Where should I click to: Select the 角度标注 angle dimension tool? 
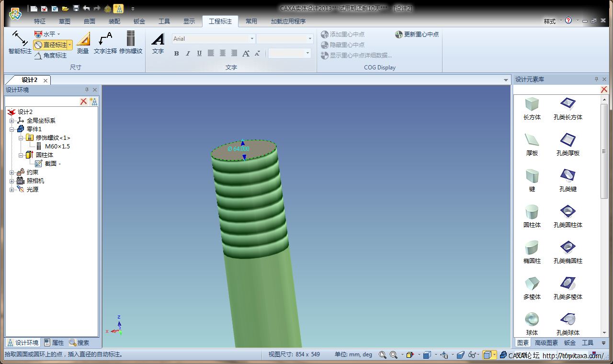click(x=51, y=56)
